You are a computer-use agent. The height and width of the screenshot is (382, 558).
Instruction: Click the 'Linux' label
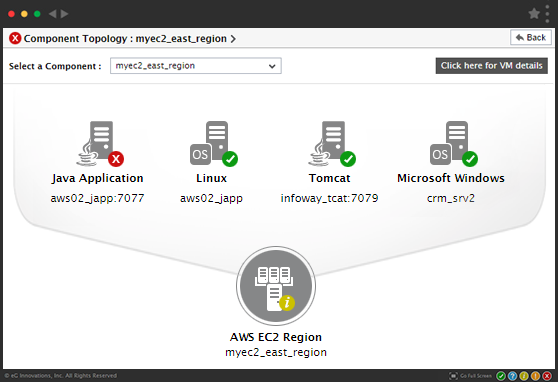(211, 178)
